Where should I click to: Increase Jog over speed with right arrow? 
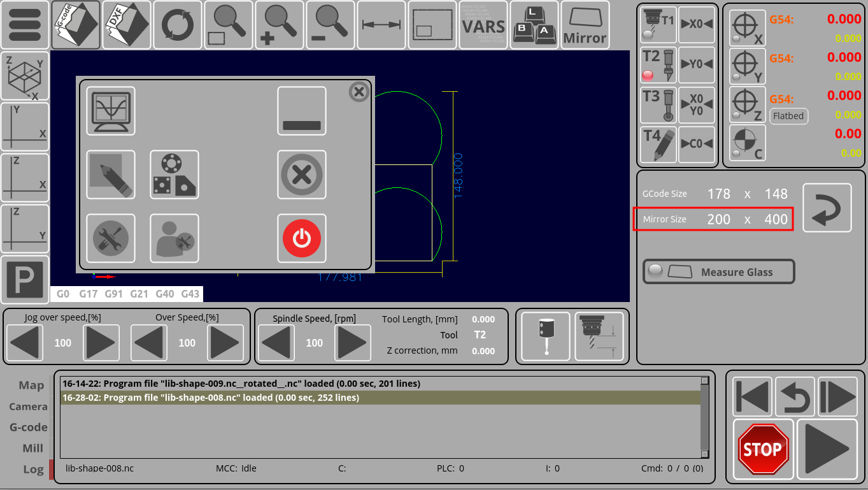point(101,343)
